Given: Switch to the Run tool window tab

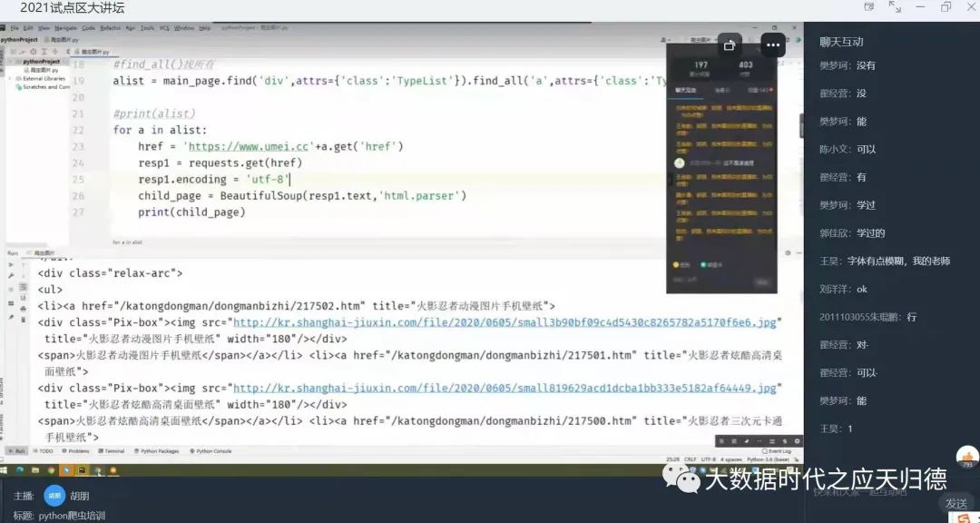Looking at the screenshot, I should coord(16,451).
